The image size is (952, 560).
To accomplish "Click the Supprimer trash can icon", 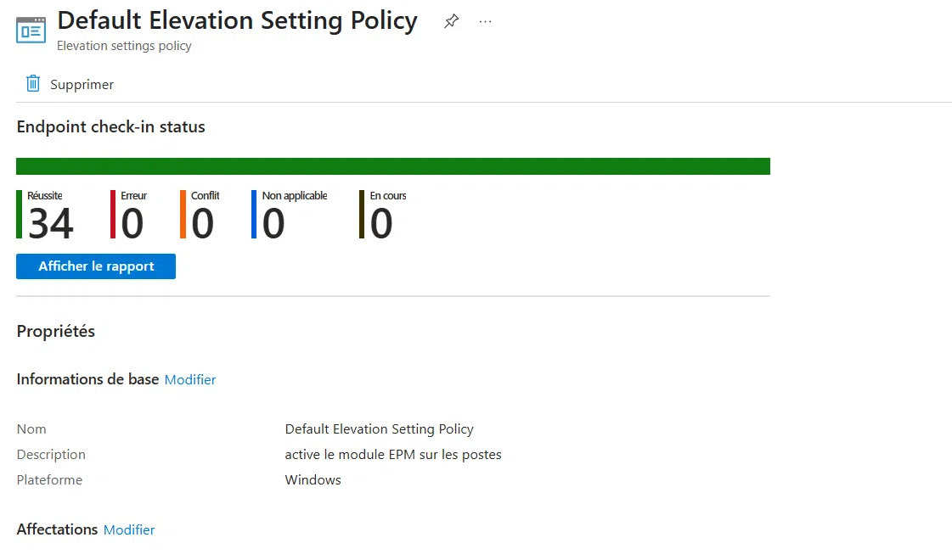I will click(x=33, y=84).
